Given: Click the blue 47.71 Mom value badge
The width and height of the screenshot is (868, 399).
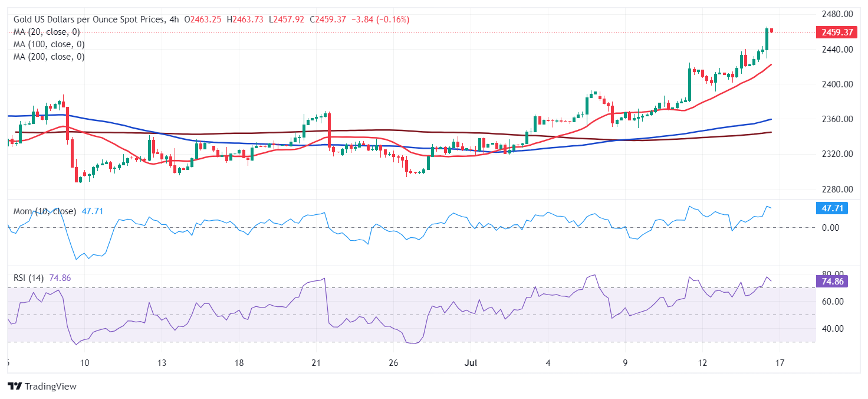Looking at the screenshot, I should pyautogui.click(x=832, y=209).
